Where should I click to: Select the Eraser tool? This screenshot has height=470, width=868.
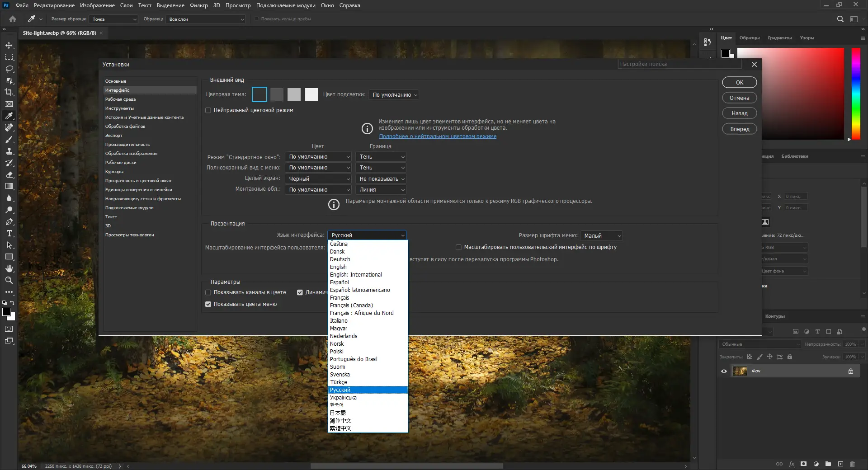tap(9, 175)
